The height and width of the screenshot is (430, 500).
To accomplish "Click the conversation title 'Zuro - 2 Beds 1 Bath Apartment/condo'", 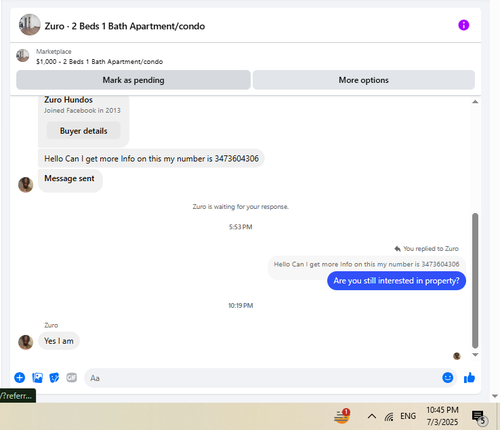I will tap(125, 26).
